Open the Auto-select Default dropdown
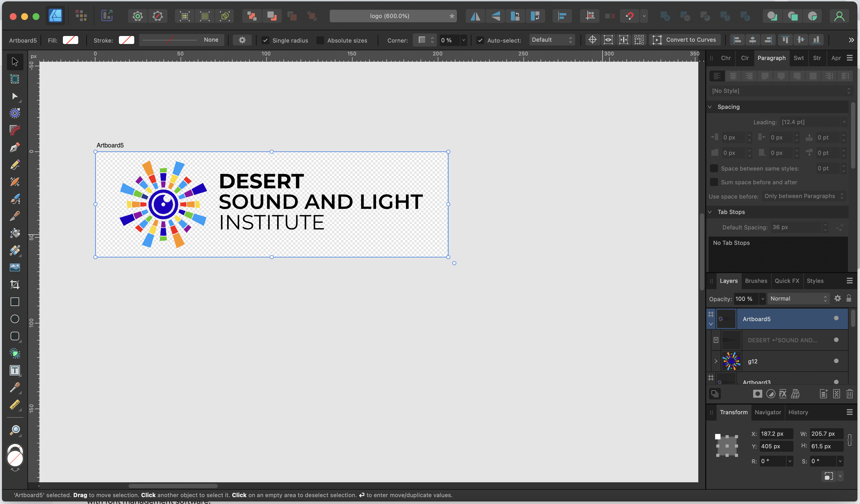The height and width of the screenshot is (504, 860). click(551, 40)
